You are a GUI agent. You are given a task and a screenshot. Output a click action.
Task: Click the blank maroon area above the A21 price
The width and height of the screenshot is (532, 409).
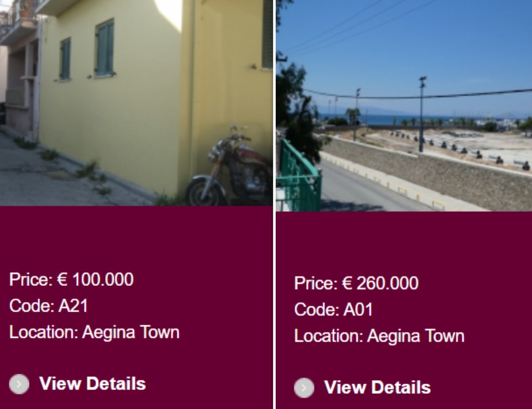[136, 236]
